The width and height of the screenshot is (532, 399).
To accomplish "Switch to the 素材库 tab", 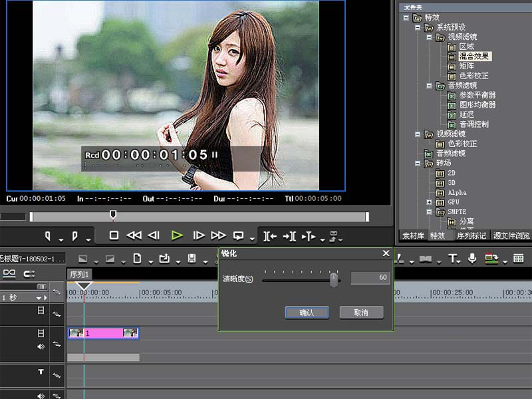I will pyautogui.click(x=413, y=235).
